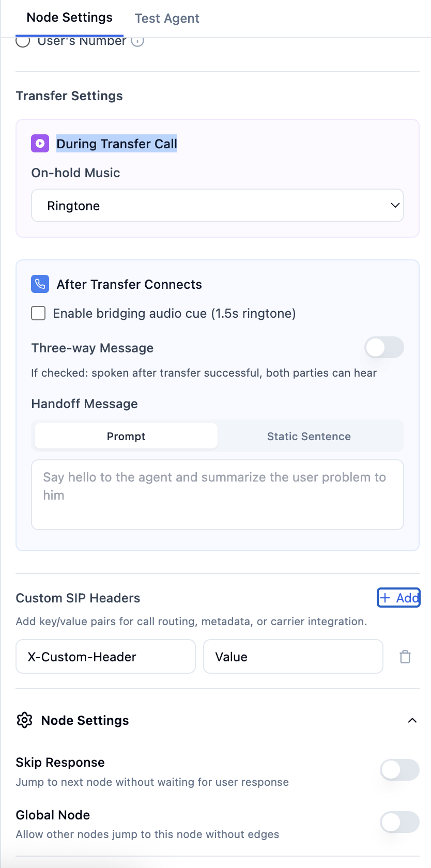Switch to the Test Agent tab
431x868 pixels.
coord(166,18)
